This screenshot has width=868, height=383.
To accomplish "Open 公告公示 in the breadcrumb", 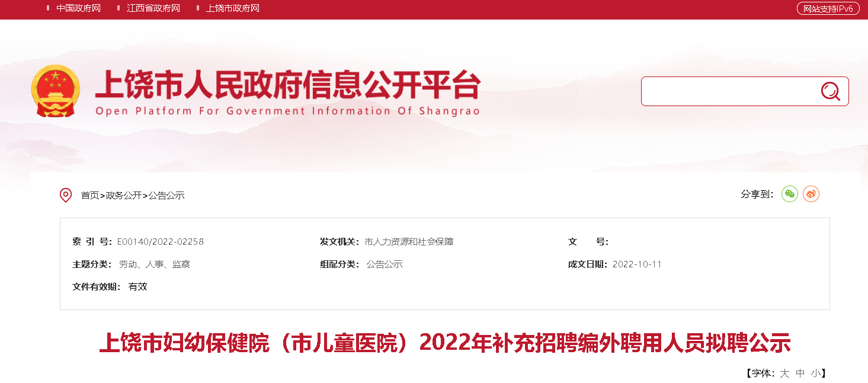I will pyautogui.click(x=166, y=195).
